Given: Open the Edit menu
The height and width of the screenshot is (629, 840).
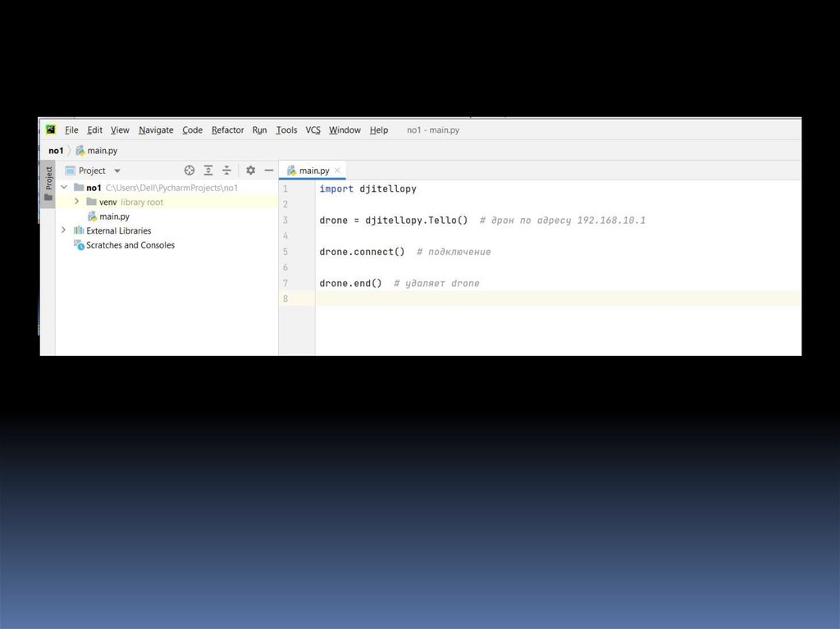Looking at the screenshot, I should (95, 130).
